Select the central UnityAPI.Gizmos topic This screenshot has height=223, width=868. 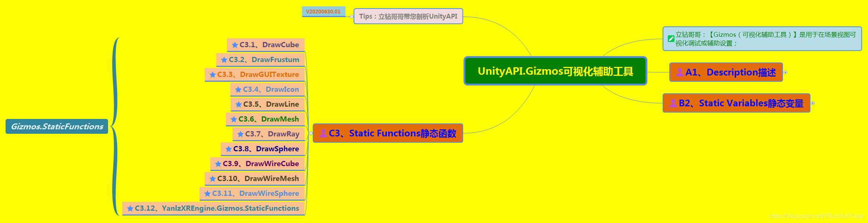555,71
